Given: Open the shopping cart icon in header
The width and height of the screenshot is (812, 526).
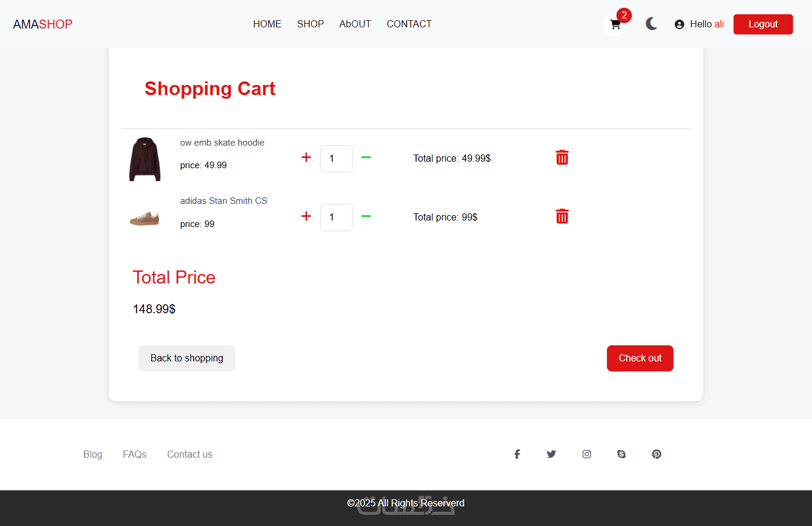Looking at the screenshot, I should click(x=615, y=24).
